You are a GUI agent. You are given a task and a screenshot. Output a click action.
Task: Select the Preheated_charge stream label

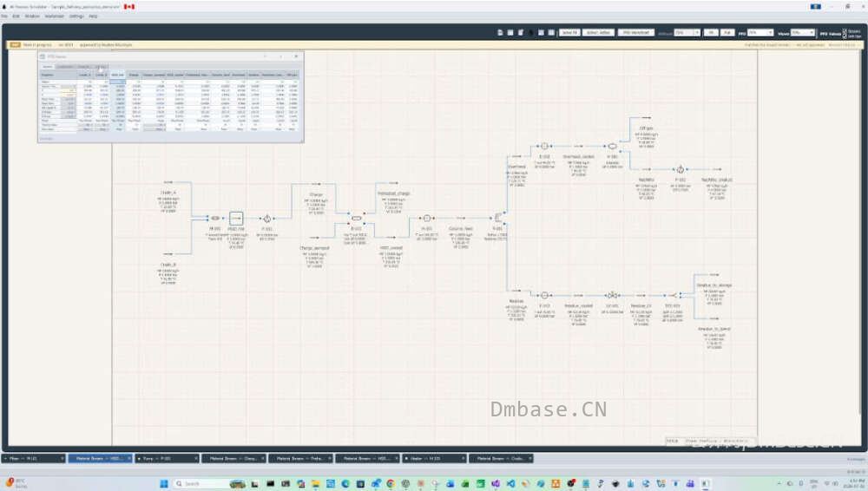coord(393,193)
